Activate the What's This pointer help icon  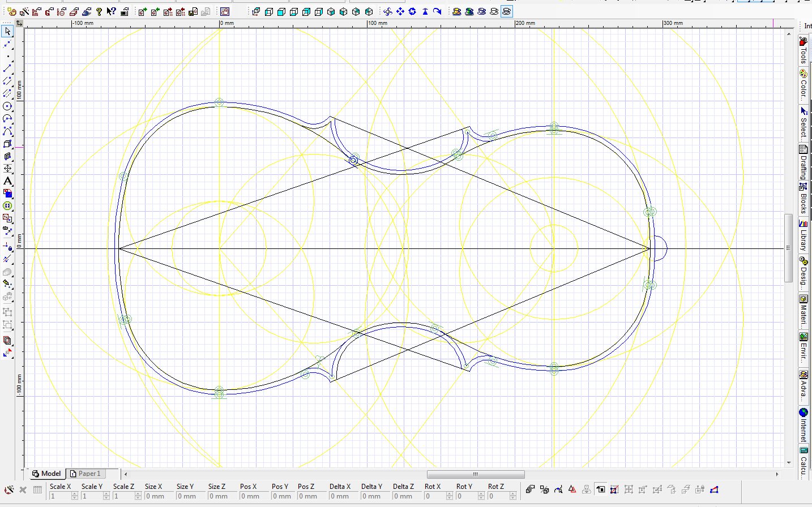click(112, 11)
